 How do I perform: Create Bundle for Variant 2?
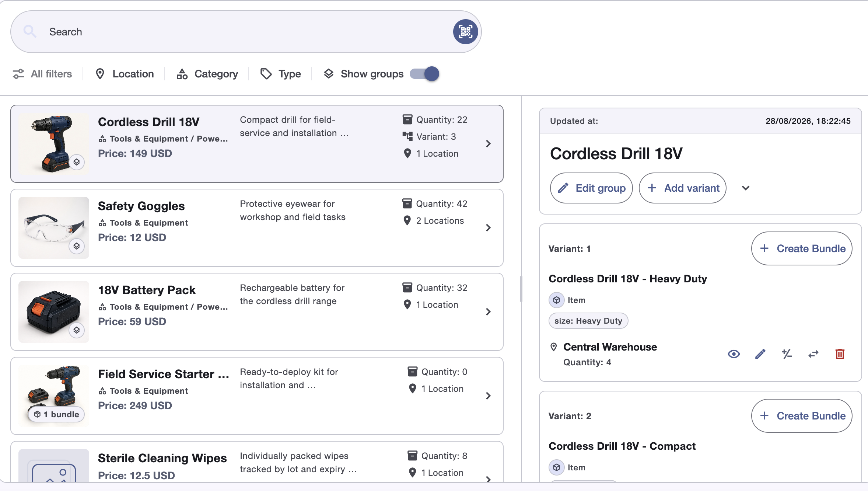tap(802, 416)
